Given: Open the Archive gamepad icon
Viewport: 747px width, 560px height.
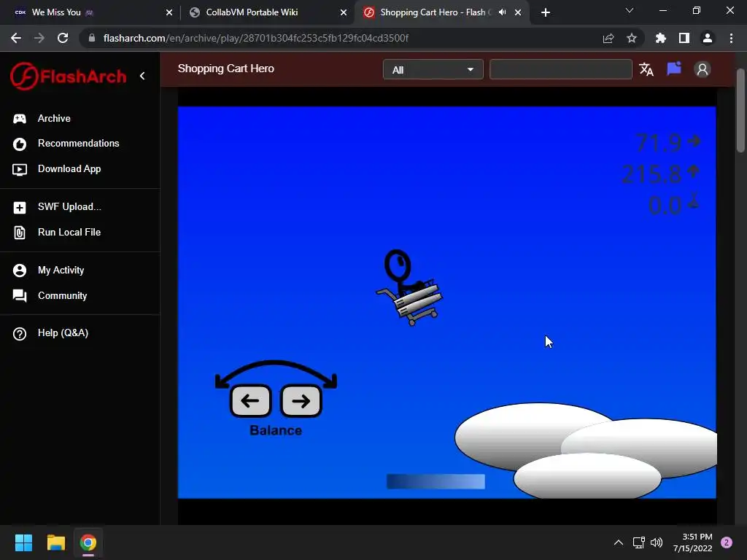Looking at the screenshot, I should pyautogui.click(x=20, y=119).
